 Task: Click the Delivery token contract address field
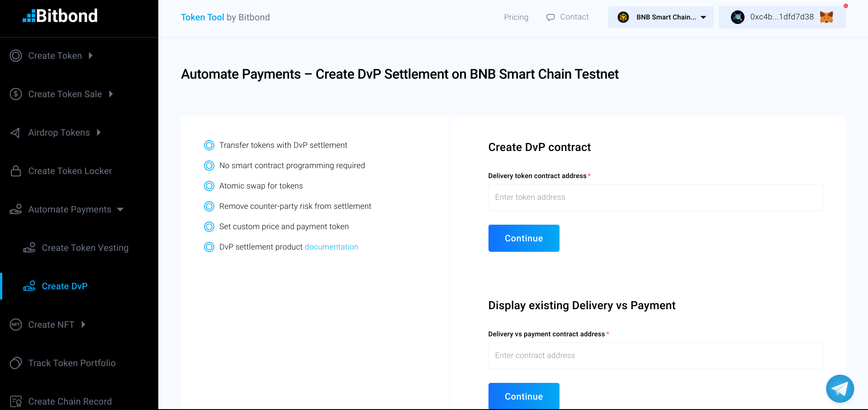tap(655, 198)
